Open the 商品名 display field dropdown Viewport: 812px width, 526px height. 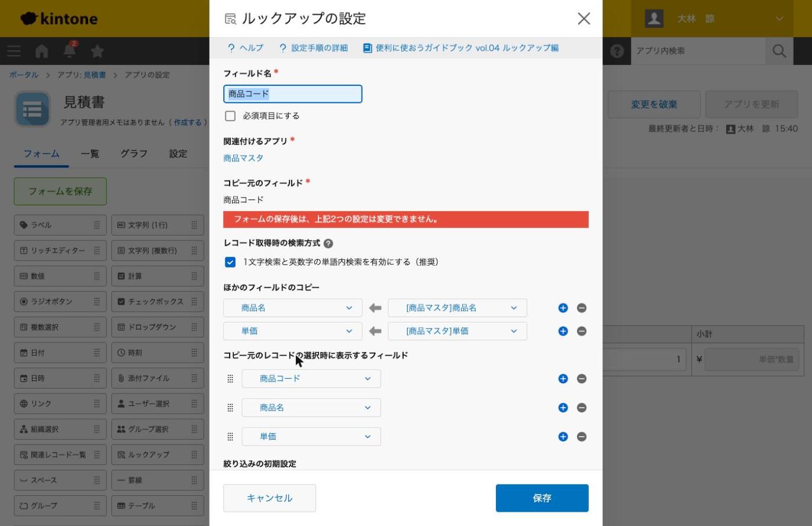311,408
